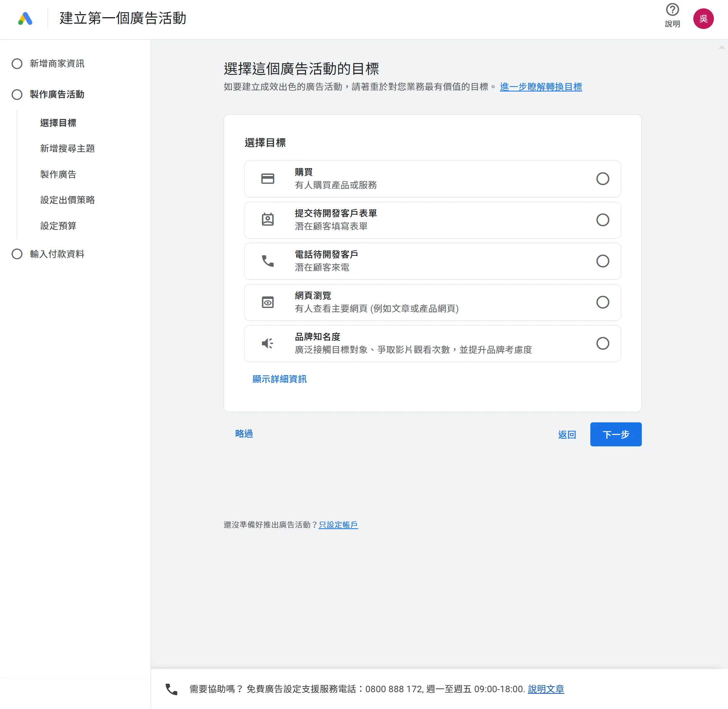Click the scroll up arrow at top right

pyautogui.click(x=722, y=47)
